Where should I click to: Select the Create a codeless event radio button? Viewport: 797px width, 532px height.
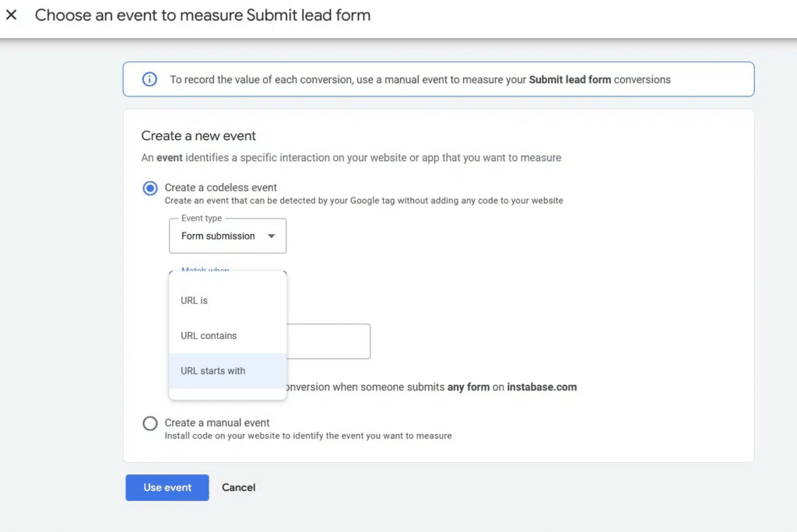(x=149, y=188)
